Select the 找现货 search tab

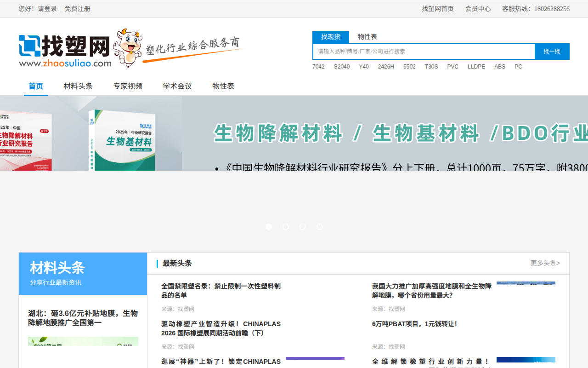[331, 37]
